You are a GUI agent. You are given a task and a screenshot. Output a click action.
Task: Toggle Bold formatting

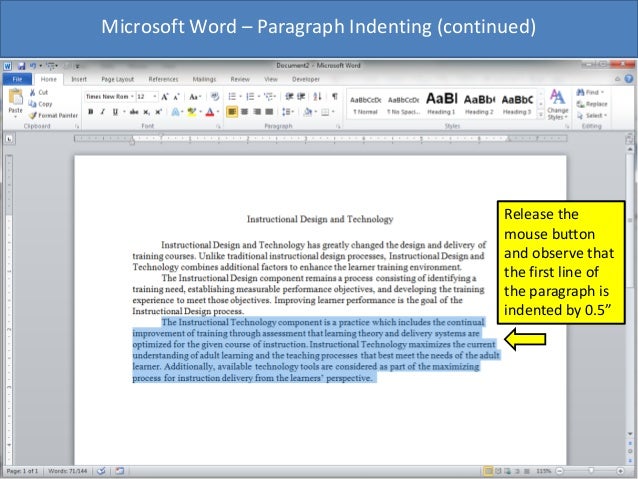click(91, 112)
